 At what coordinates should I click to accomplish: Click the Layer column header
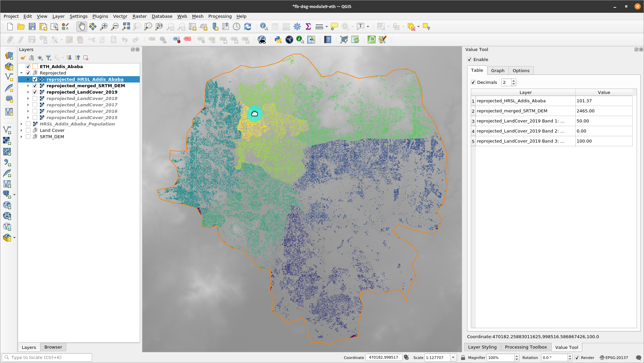[x=525, y=92]
